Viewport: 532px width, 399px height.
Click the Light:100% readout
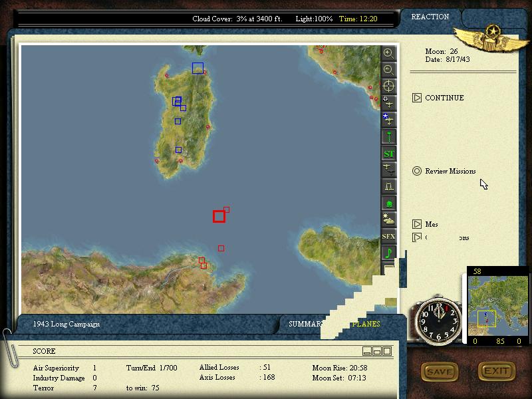pos(314,19)
